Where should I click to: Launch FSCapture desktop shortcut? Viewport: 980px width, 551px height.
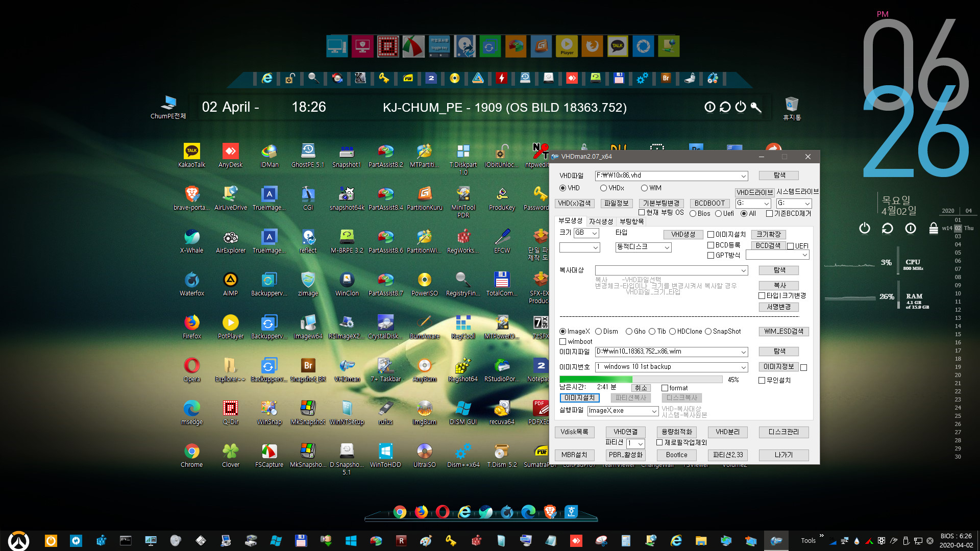(x=269, y=455)
